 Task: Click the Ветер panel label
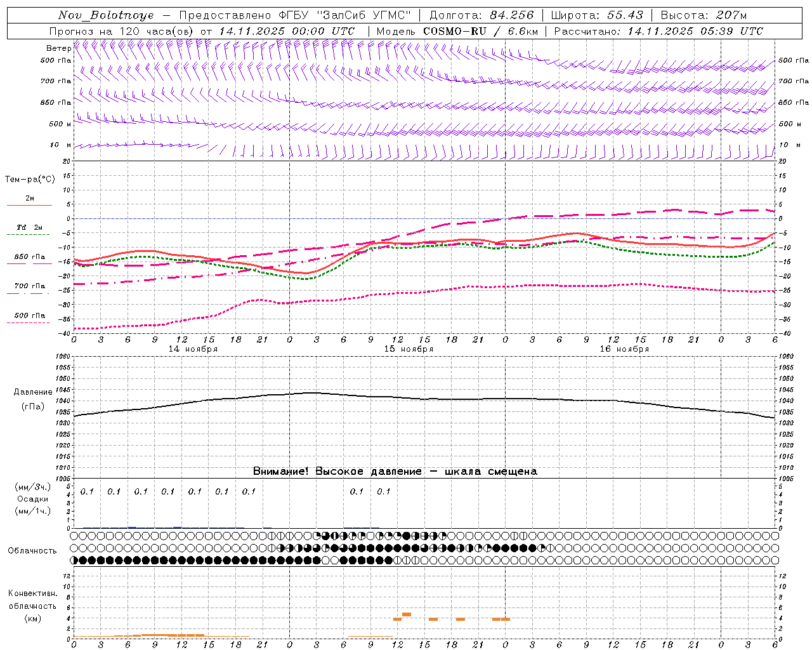[58, 48]
